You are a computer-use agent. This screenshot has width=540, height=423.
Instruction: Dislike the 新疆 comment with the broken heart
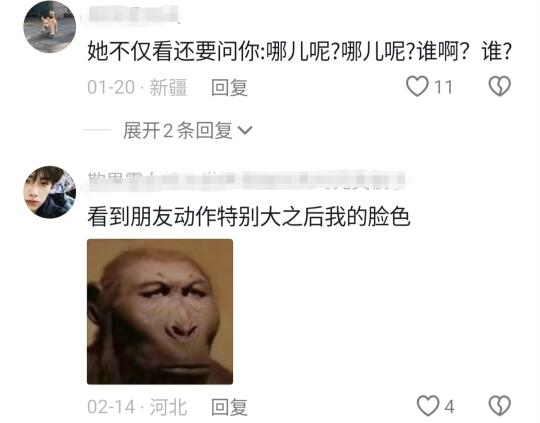click(499, 86)
